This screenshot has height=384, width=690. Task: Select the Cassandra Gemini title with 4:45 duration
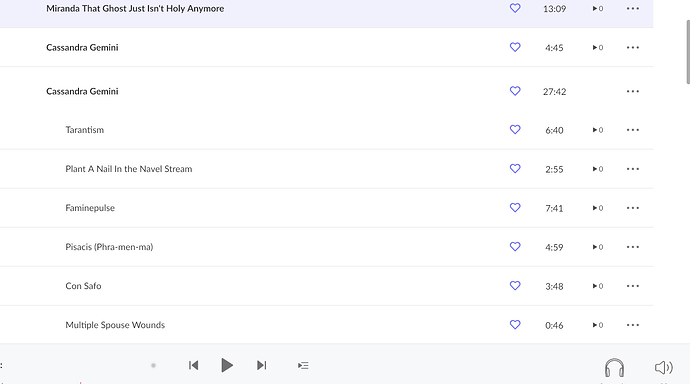[82, 47]
